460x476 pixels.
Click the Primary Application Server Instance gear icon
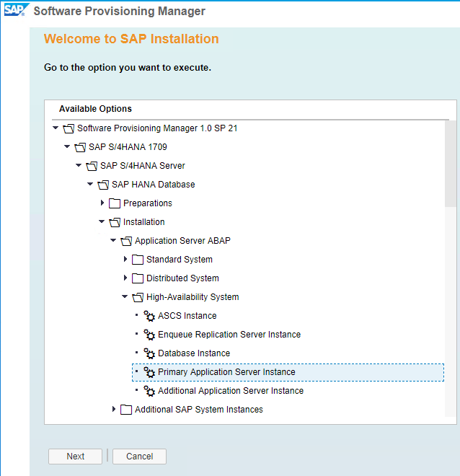click(149, 372)
